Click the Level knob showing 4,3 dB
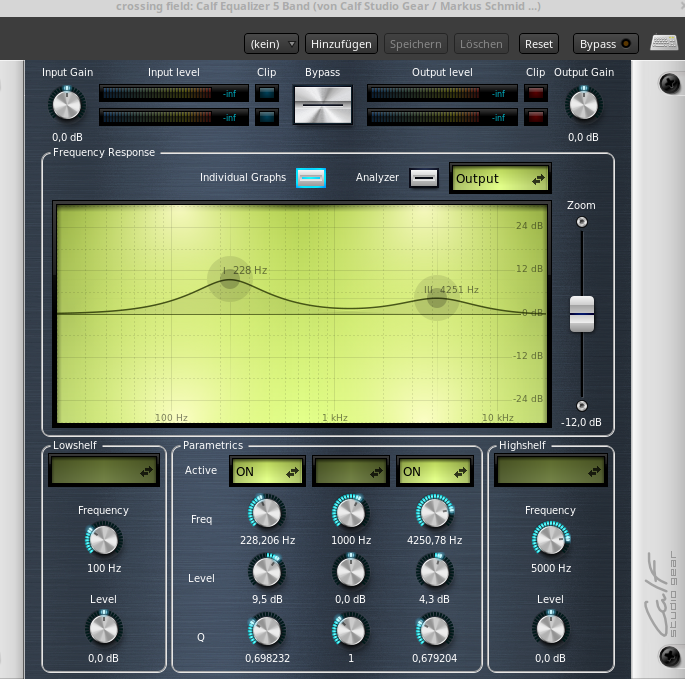 435,572
